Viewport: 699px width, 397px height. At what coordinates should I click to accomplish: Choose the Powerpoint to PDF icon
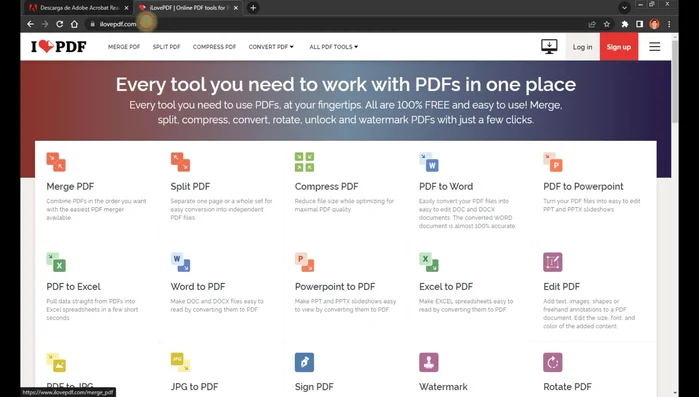click(x=304, y=262)
